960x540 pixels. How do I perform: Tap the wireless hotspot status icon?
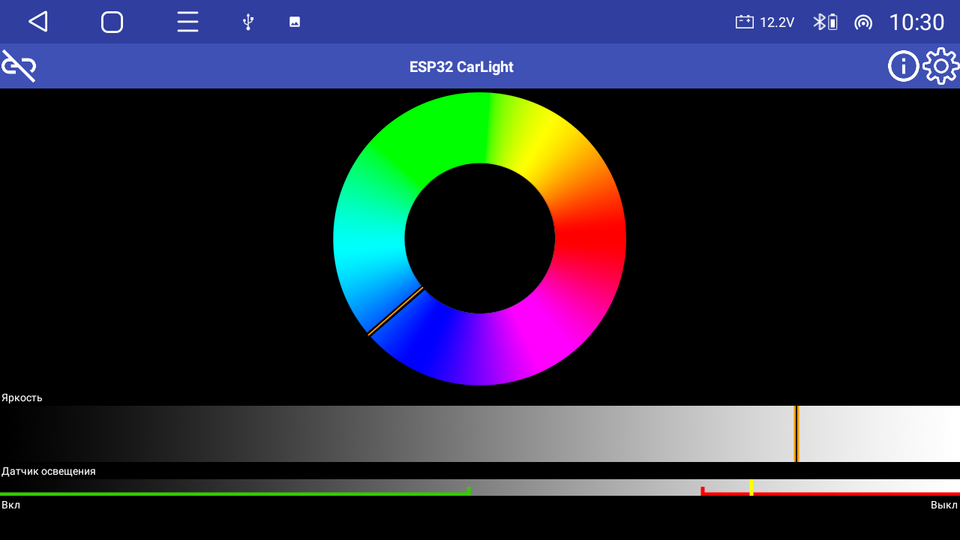(863, 22)
